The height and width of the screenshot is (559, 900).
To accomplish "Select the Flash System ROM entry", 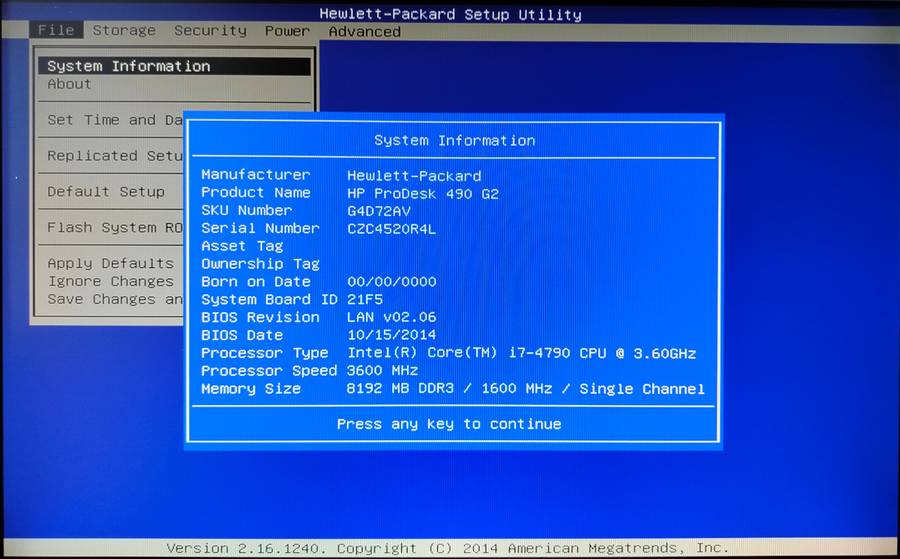I will [x=114, y=228].
